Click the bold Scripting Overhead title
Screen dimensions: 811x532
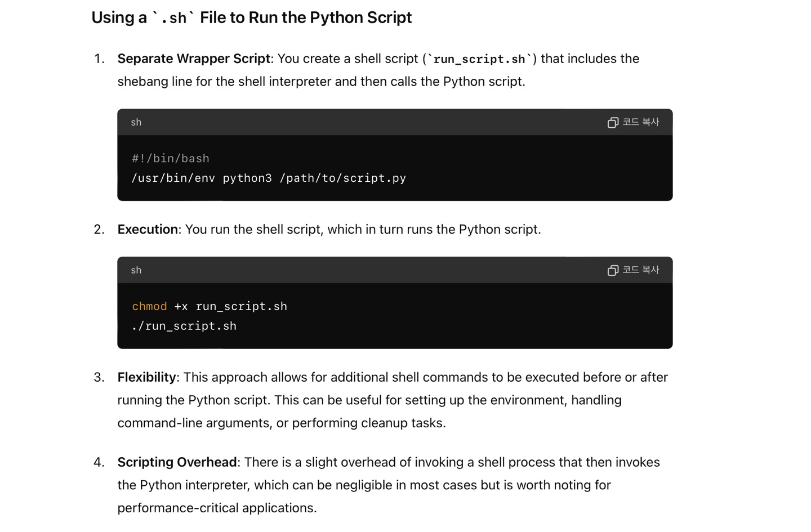177,462
